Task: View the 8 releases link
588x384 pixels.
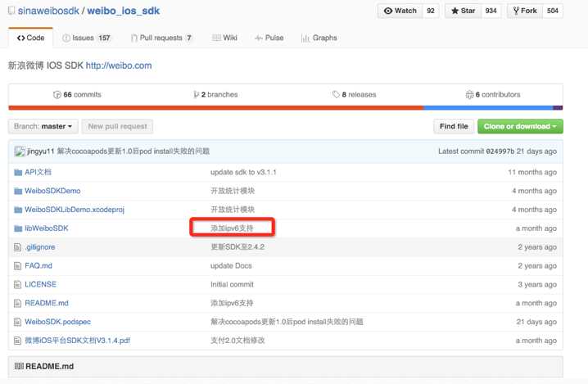Action: pyautogui.click(x=354, y=94)
